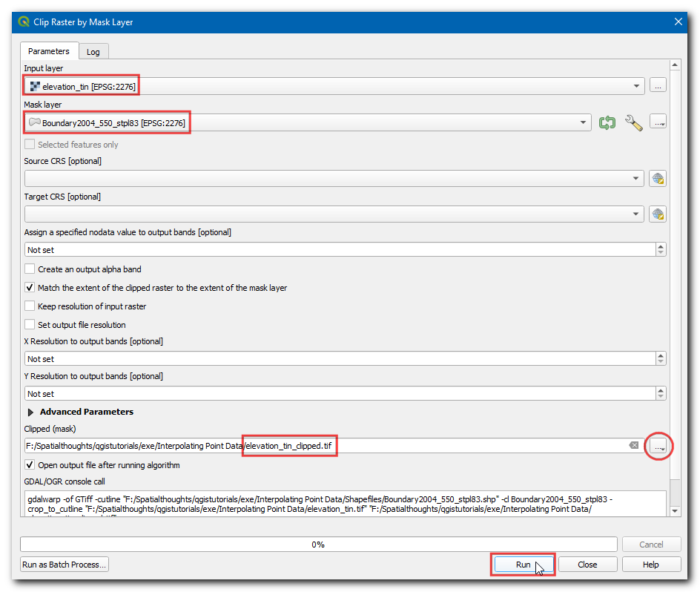Open the Mask layer dropdown
The image size is (700, 592).
click(584, 122)
